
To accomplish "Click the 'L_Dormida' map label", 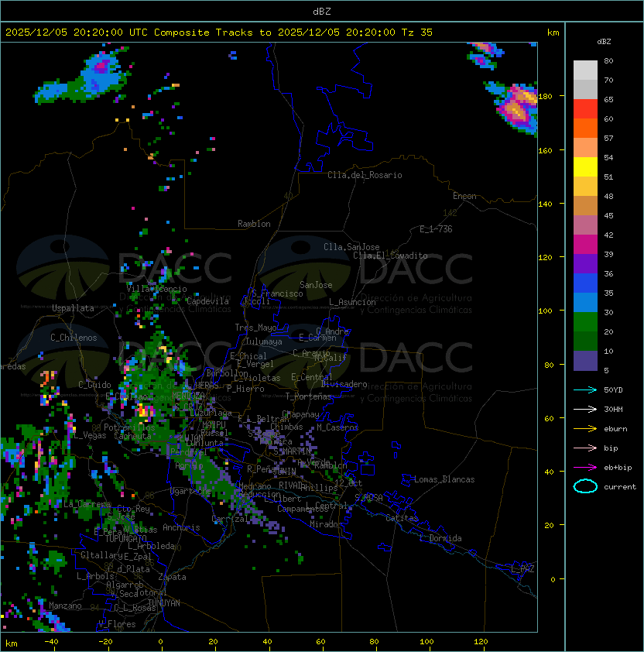I will [x=440, y=538].
